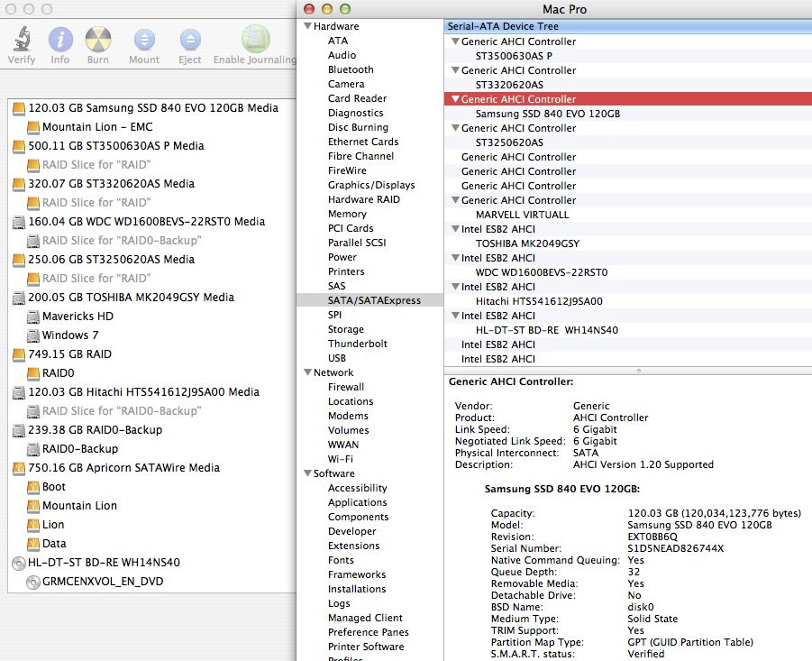Select the 320.07 GB ST3320620AS Media disk icon
The image size is (812, 661).
point(19,184)
